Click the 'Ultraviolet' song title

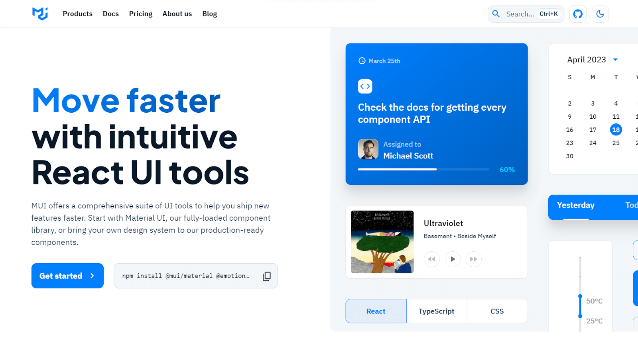pyautogui.click(x=443, y=223)
